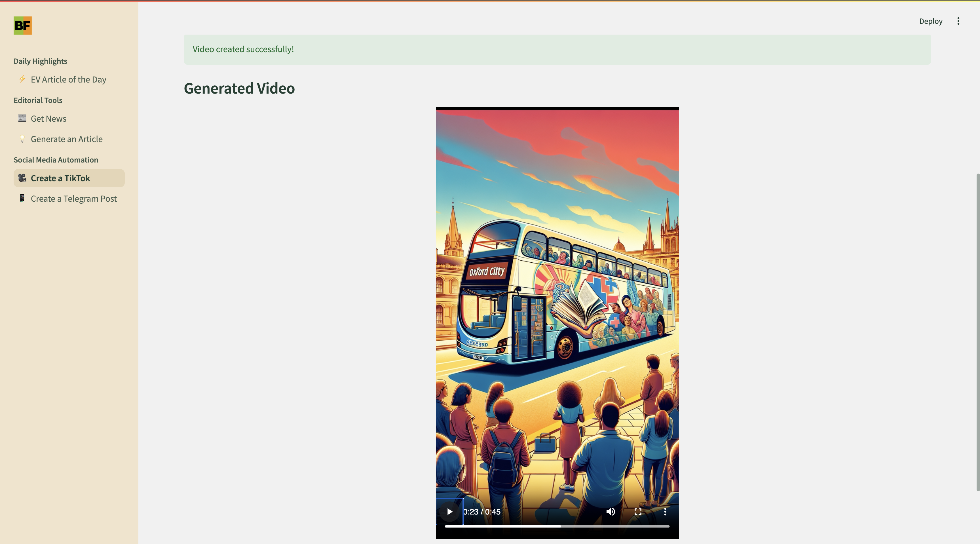Click the lightning bolt icon in sidebar
The image size is (980, 544).
(x=22, y=79)
